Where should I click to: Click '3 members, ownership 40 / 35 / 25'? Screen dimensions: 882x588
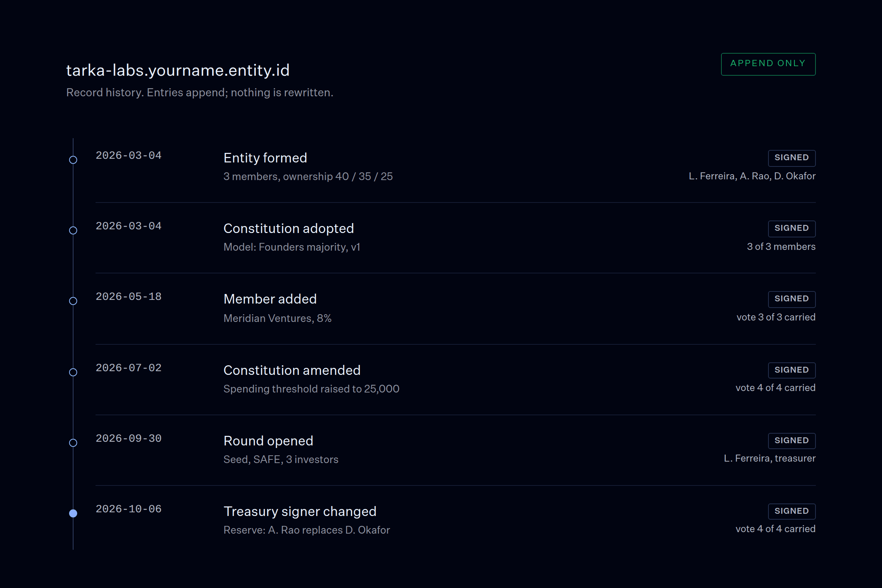pyautogui.click(x=308, y=176)
